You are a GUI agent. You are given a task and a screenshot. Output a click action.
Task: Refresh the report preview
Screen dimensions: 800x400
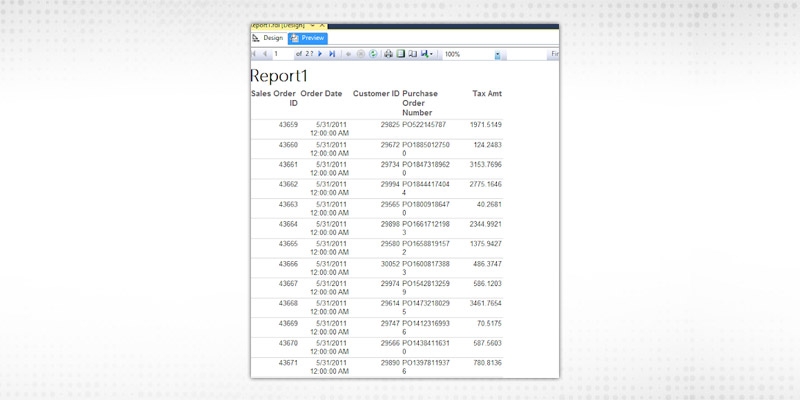point(373,54)
